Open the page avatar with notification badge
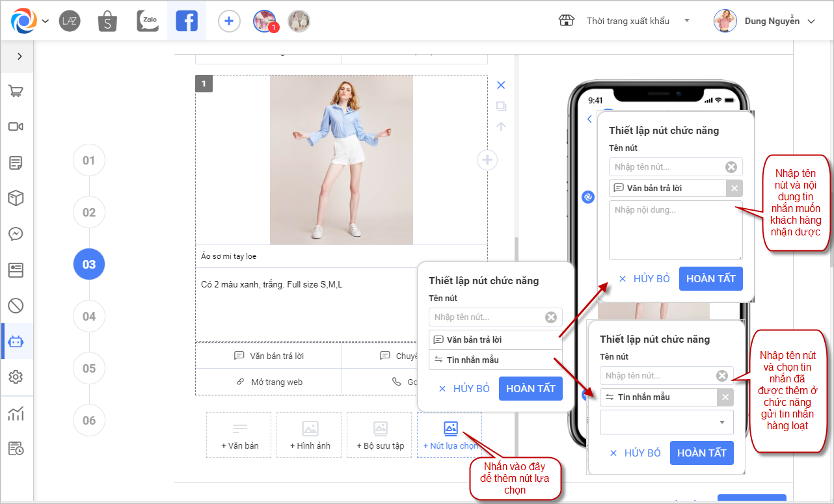This screenshot has height=504, width=834. 264,21
